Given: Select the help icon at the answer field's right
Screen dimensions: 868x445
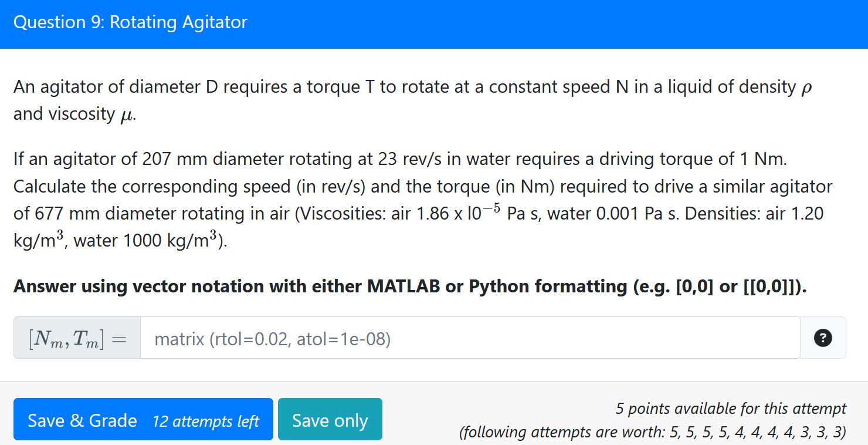Looking at the screenshot, I should click(823, 338).
